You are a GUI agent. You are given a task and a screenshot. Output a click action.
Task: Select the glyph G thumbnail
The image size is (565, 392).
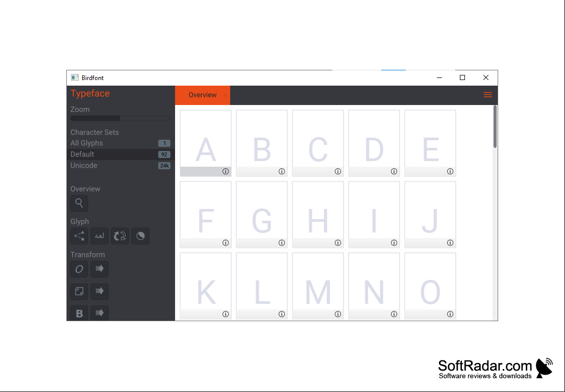(x=262, y=214)
